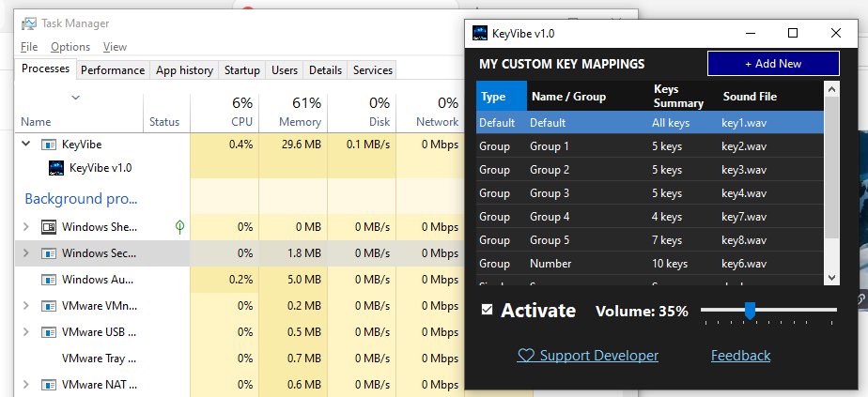Click the green leaf suspended status icon
This screenshot has height=397, width=868.
click(178, 227)
